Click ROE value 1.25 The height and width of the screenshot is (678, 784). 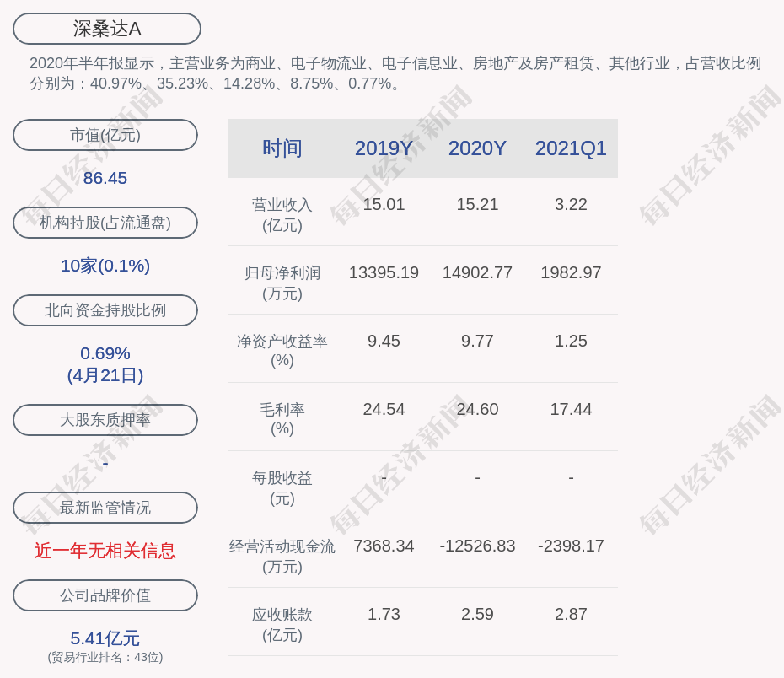click(571, 341)
